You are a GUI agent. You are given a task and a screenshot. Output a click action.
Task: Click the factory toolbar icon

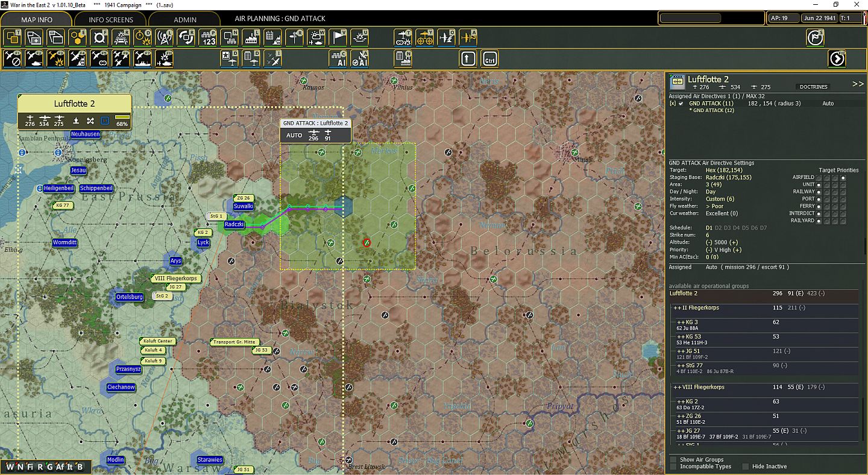point(251,37)
